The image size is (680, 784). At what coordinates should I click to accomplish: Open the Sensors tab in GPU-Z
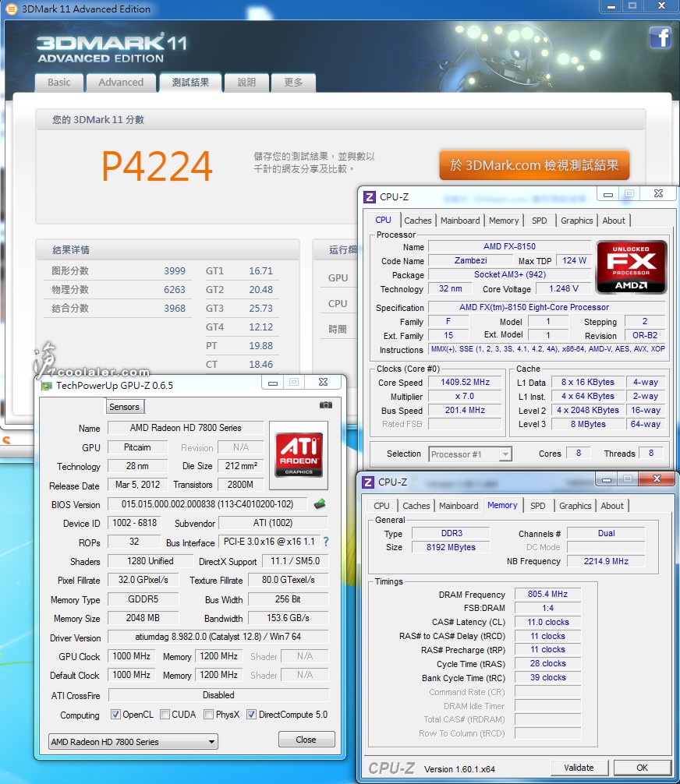point(124,407)
